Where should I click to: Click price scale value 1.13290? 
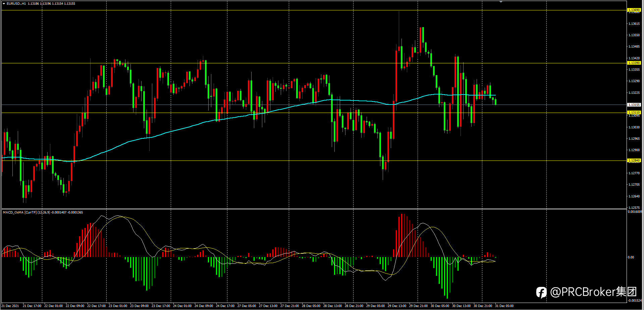pos(634,81)
